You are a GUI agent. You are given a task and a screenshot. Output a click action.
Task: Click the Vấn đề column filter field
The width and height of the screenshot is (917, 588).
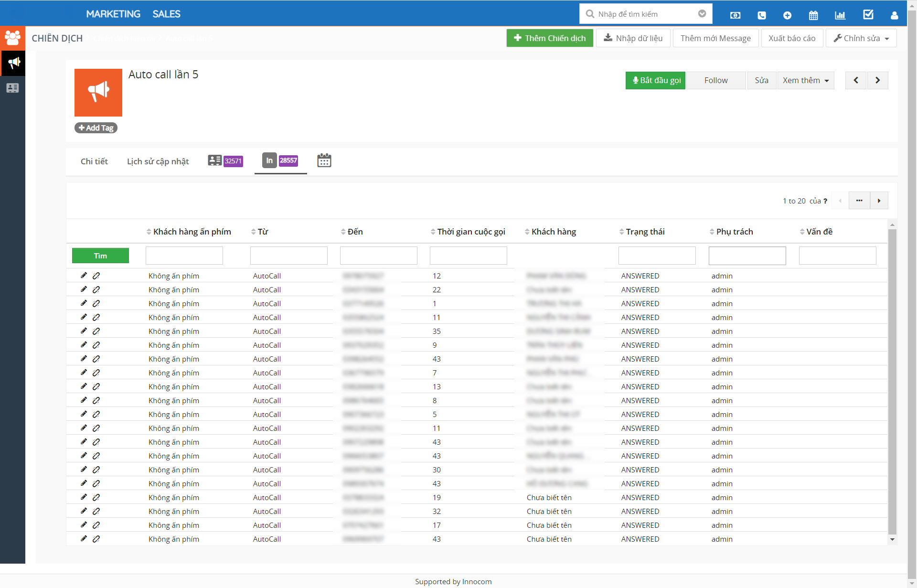pyautogui.click(x=838, y=256)
